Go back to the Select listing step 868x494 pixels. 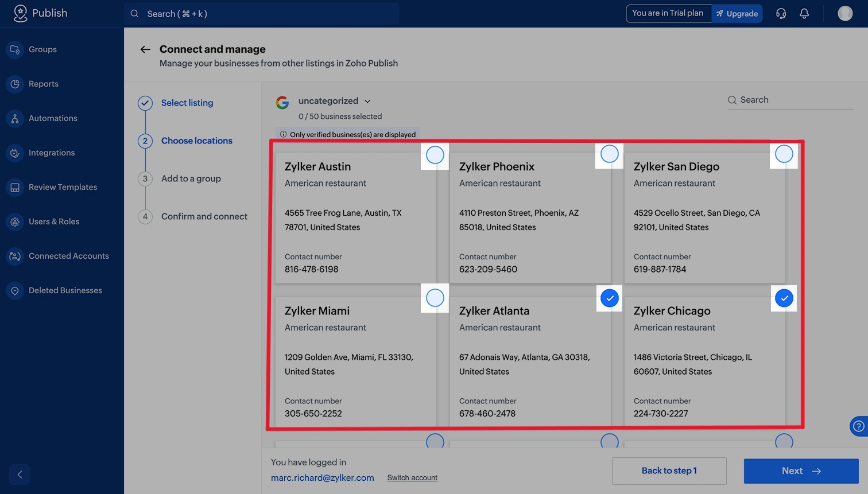point(187,103)
